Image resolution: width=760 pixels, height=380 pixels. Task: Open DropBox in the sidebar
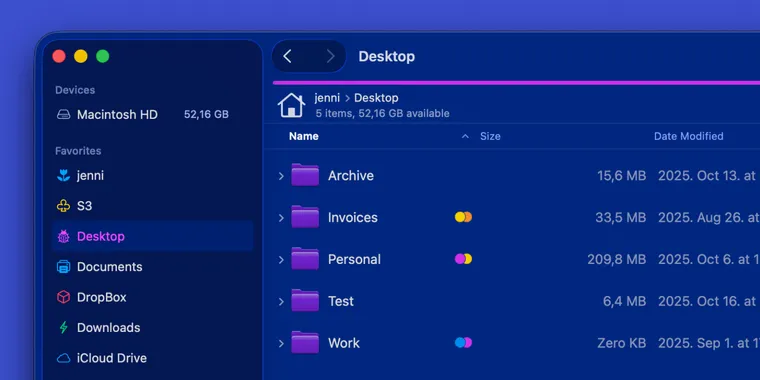point(102,297)
